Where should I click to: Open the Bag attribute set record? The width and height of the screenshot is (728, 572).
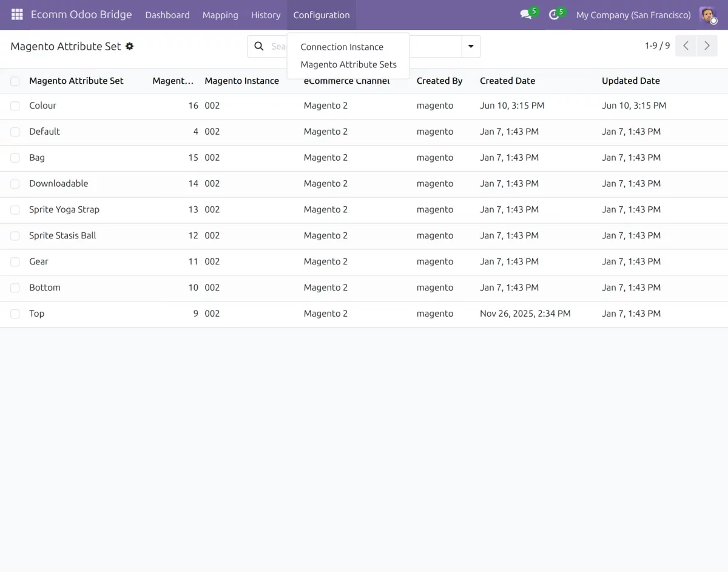click(x=37, y=158)
